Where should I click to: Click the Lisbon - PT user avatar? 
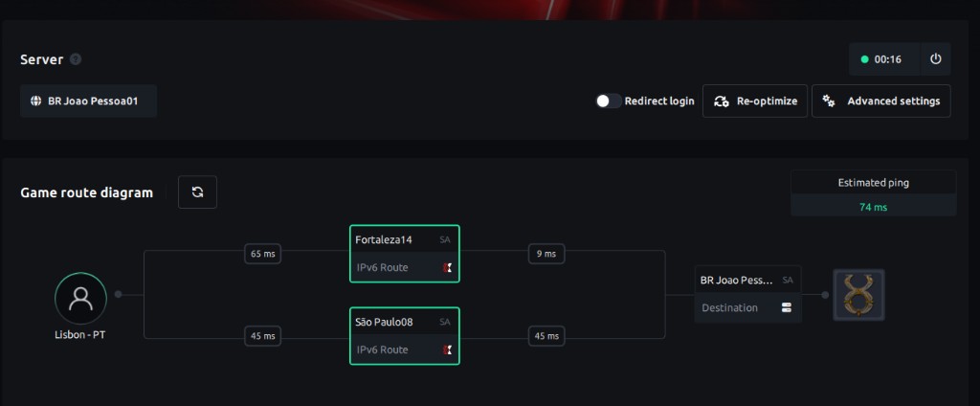(80, 299)
